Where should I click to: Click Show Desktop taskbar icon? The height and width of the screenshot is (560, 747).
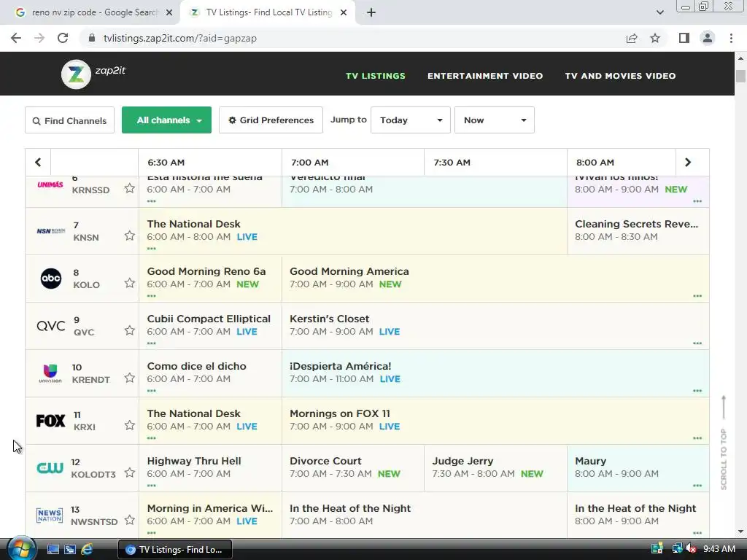point(53,550)
